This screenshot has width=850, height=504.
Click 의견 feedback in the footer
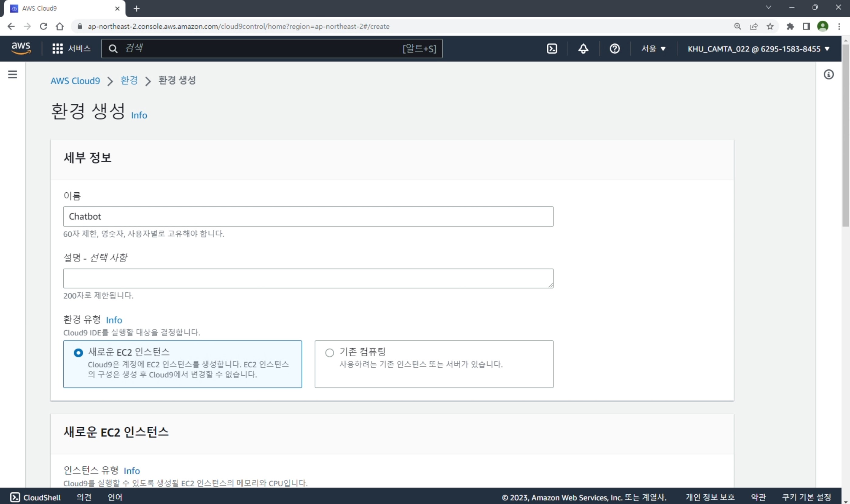(84, 497)
